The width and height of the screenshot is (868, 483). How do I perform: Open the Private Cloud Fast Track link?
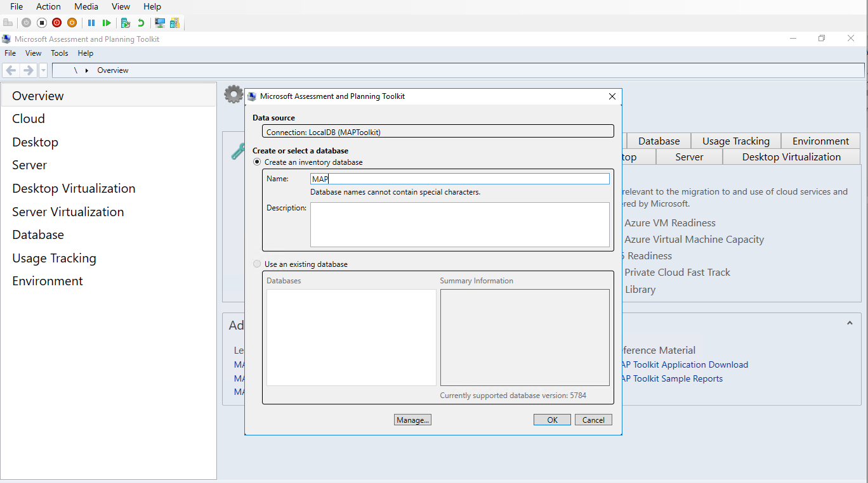[x=678, y=273]
